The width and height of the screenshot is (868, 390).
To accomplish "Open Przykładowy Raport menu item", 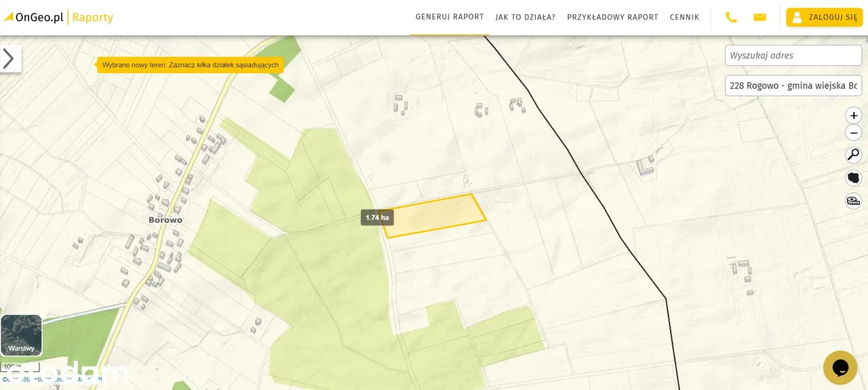I will (x=612, y=17).
